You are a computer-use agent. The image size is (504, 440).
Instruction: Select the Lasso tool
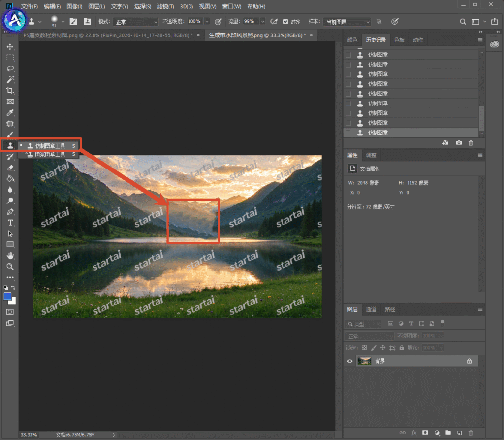(10, 68)
